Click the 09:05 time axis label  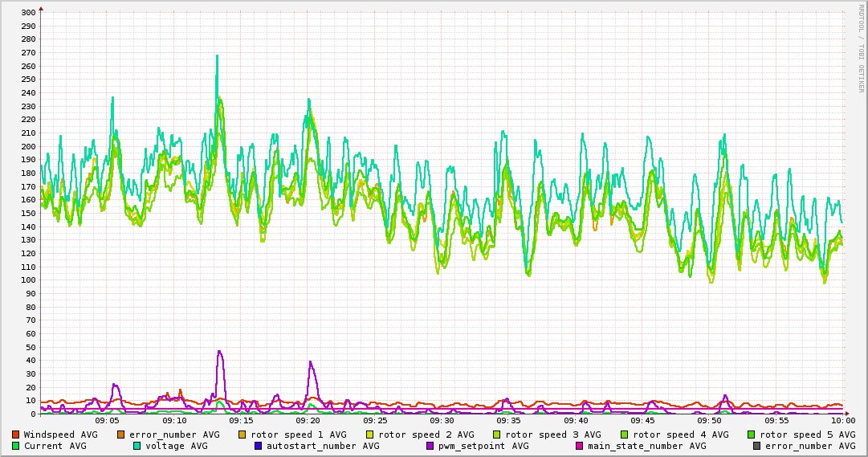(x=107, y=421)
